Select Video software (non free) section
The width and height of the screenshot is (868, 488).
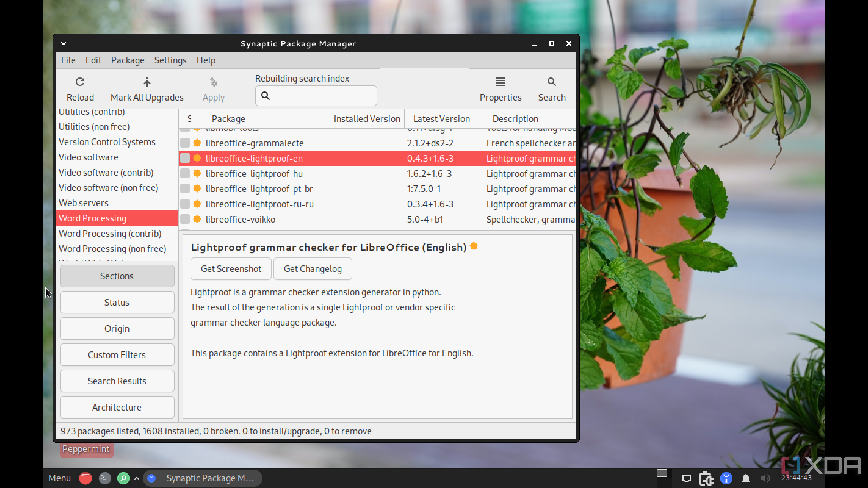coord(117,188)
